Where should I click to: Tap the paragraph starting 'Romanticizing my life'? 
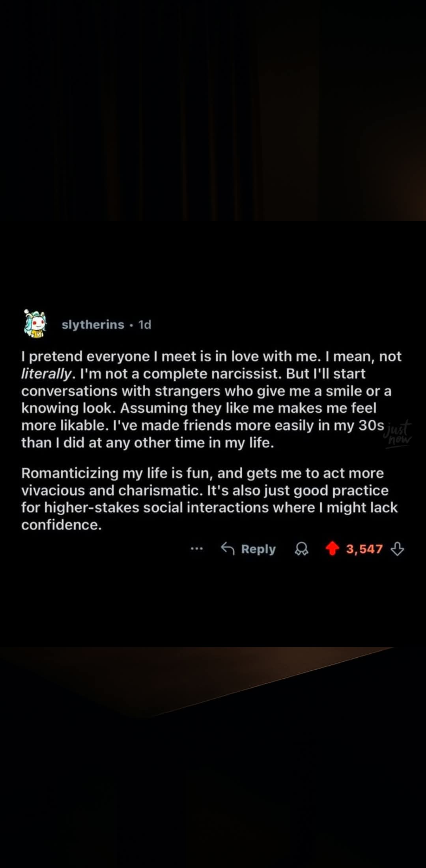(x=209, y=499)
